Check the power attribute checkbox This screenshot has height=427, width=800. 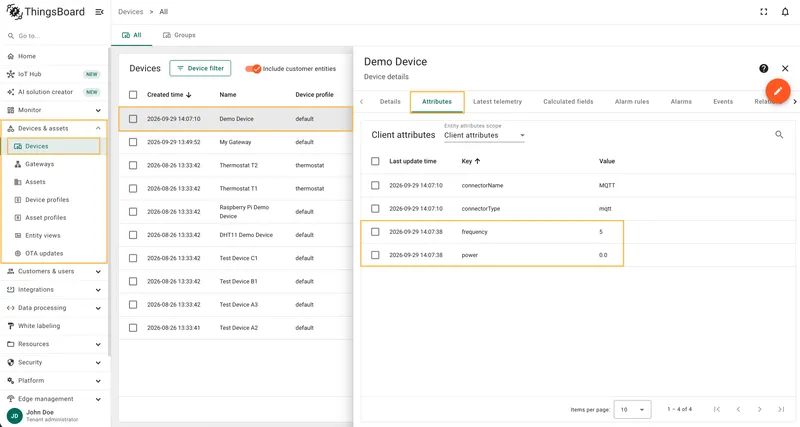pyautogui.click(x=375, y=255)
